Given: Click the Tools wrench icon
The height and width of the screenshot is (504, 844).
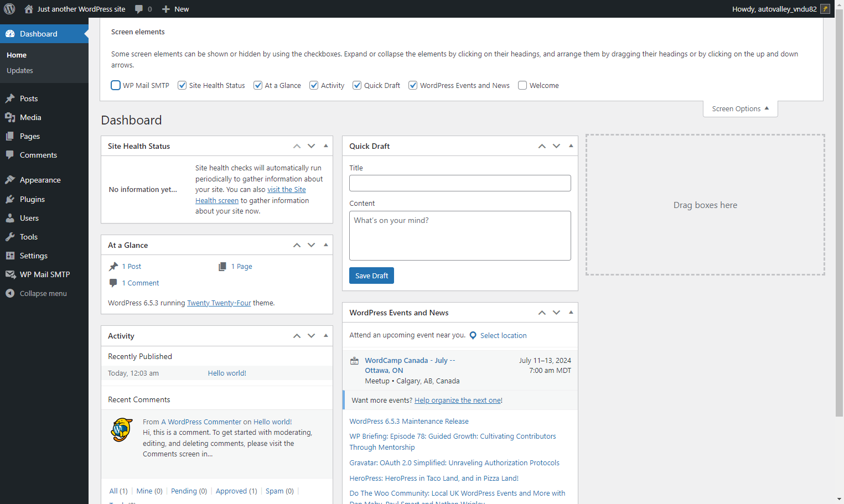Looking at the screenshot, I should pos(10,237).
